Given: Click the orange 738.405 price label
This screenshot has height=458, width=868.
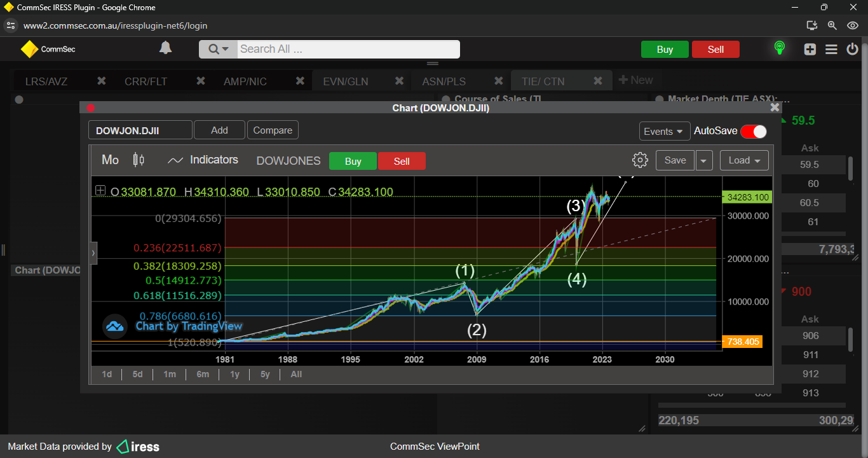Looking at the screenshot, I should coord(742,342).
